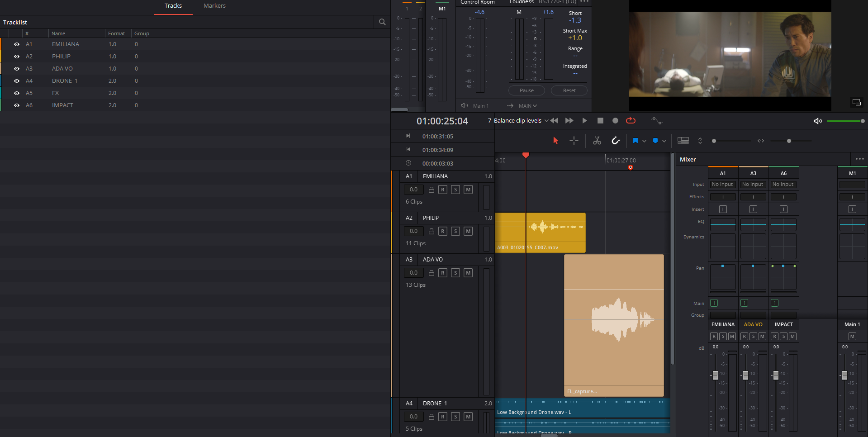The height and width of the screenshot is (437, 868).
Task: Toggle visibility of track A5 FX
Action: pos(17,93)
